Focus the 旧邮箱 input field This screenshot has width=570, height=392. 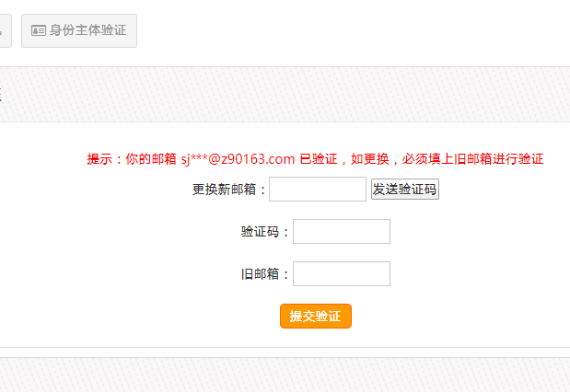coord(341,274)
